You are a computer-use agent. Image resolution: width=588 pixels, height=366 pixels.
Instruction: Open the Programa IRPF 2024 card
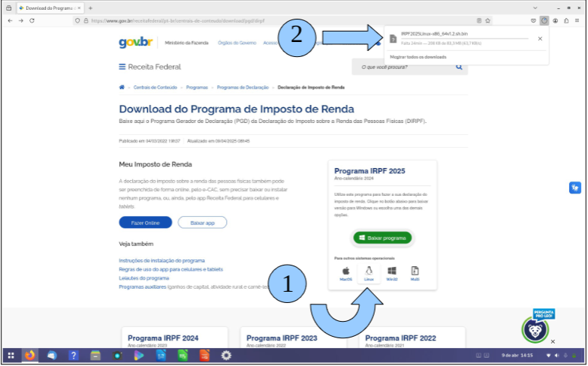175,338
